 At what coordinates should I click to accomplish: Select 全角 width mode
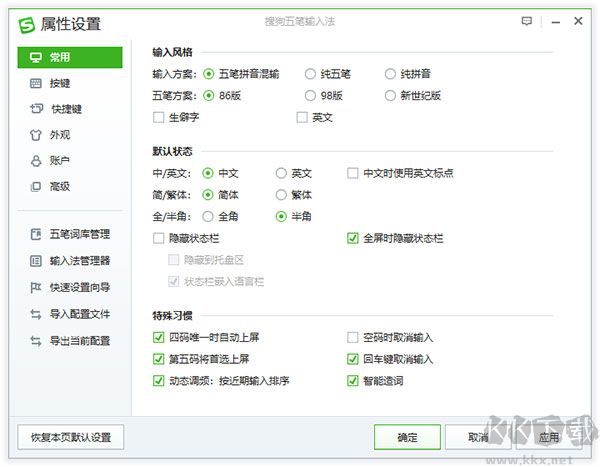tap(208, 217)
